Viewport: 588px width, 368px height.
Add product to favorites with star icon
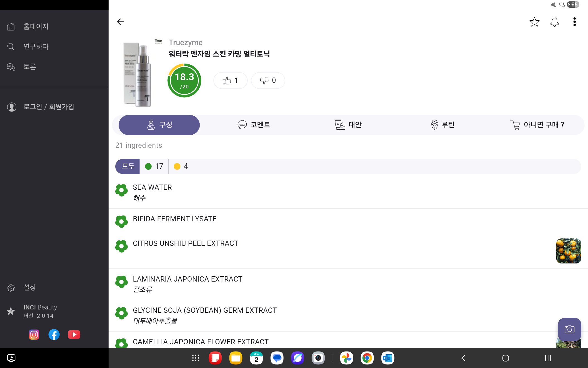[534, 22]
